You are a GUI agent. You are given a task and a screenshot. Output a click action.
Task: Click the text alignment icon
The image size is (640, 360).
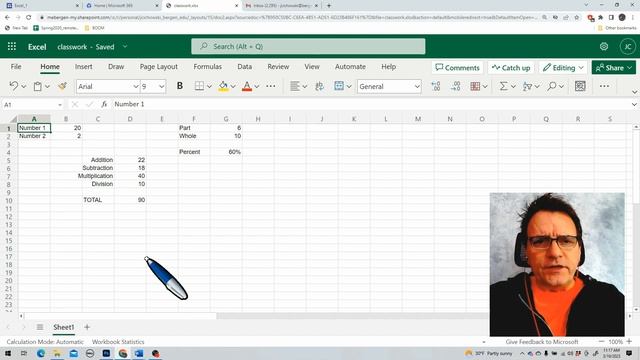[x=295, y=86]
